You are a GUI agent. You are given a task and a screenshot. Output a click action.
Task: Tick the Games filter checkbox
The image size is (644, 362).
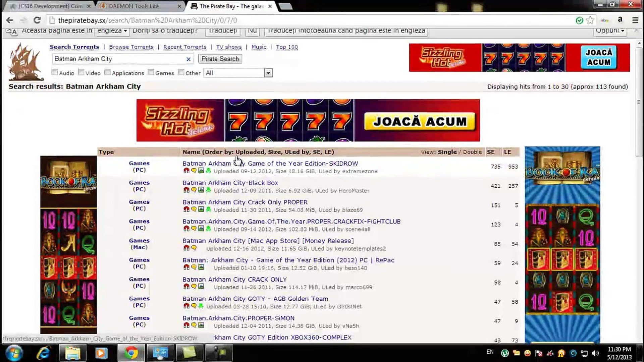click(x=151, y=72)
